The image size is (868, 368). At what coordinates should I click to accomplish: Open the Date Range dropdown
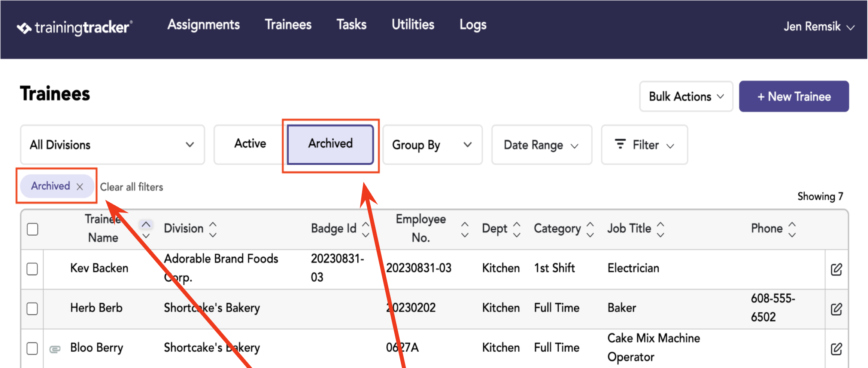point(541,145)
